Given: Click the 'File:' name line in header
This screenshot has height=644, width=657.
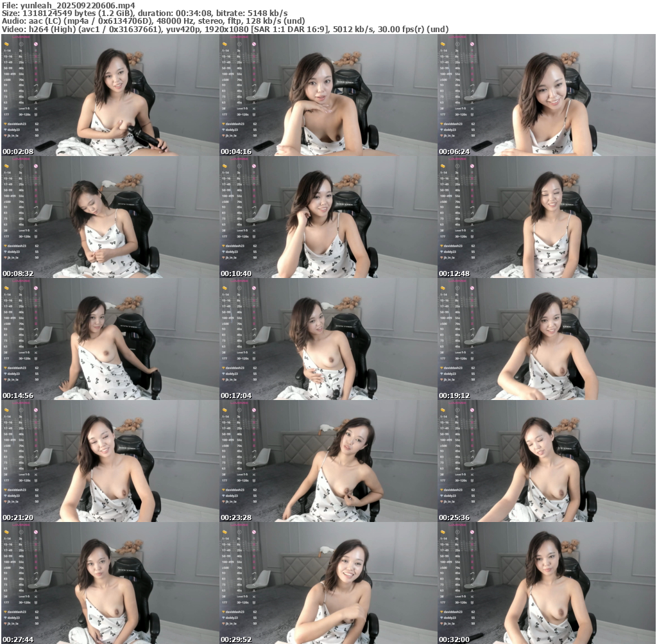Looking at the screenshot, I should [69, 5].
